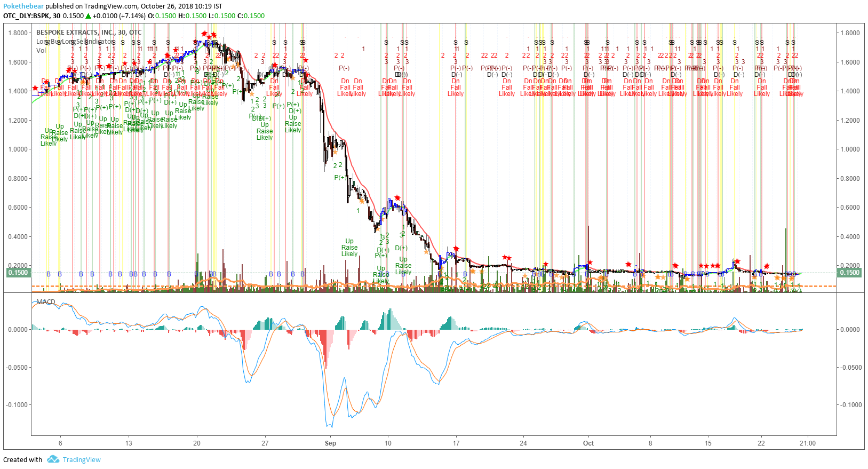Click the Created with footer text
This screenshot has width=868, height=469.
coord(22,460)
